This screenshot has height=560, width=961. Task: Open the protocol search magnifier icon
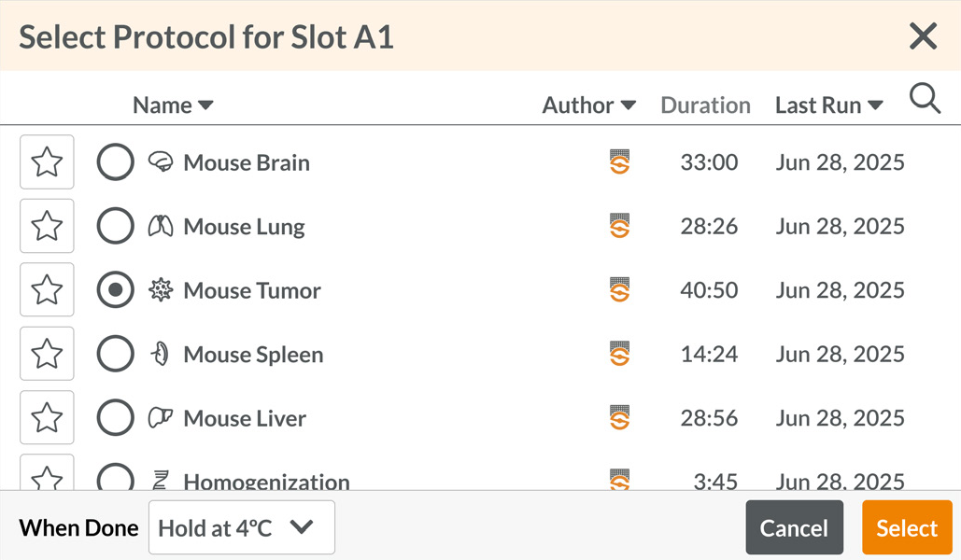tap(925, 99)
